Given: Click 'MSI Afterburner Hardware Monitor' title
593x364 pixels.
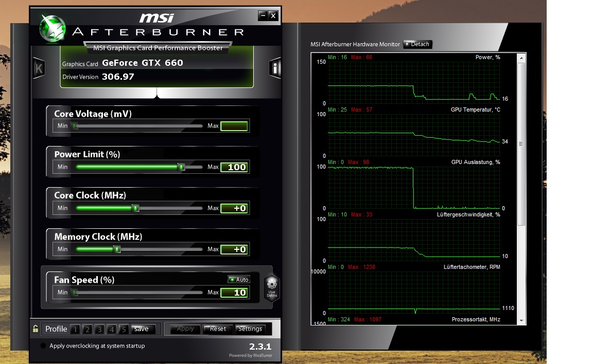Looking at the screenshot, I should (355, 44).
